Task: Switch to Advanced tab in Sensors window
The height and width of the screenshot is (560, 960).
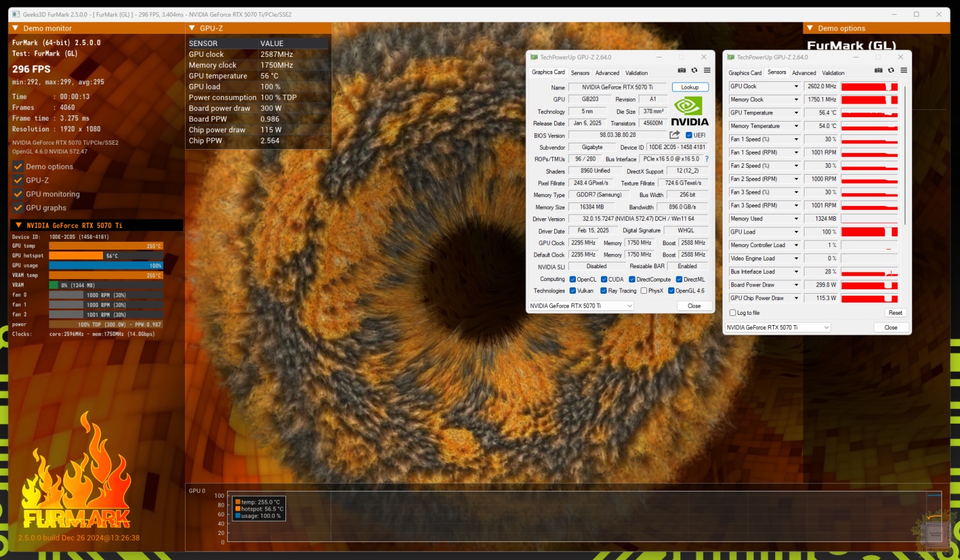Action: click(x=804, y=73)
